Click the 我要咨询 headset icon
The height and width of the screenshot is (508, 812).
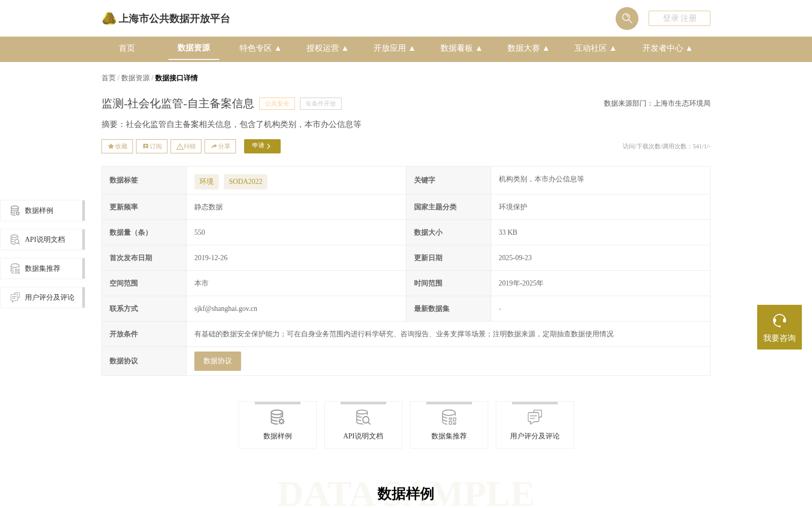point(780,321)
